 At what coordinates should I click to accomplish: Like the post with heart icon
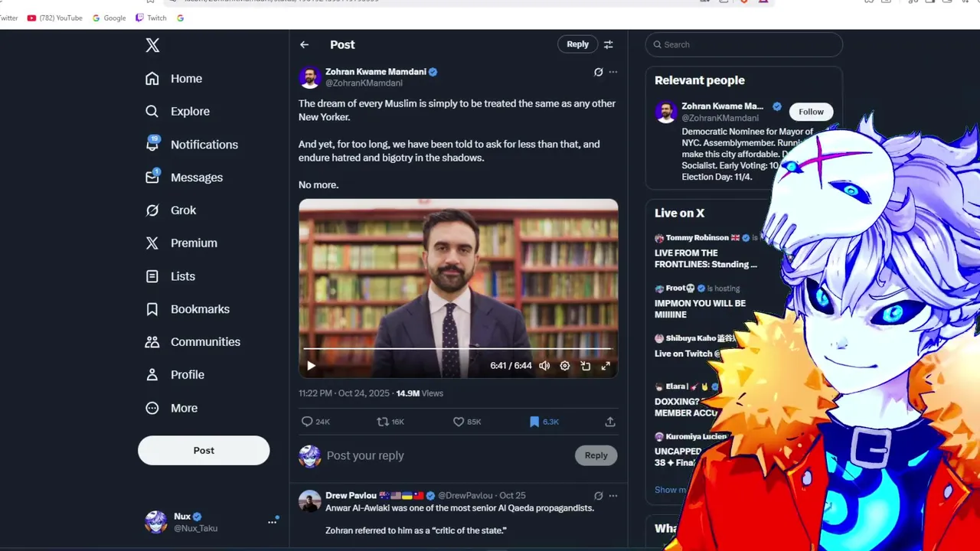459,422
